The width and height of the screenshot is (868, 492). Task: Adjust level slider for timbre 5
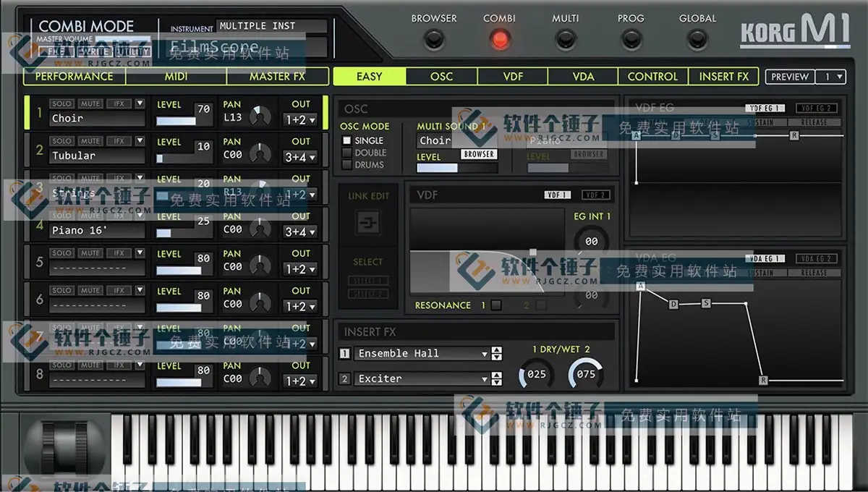click(x=184, y=270)
